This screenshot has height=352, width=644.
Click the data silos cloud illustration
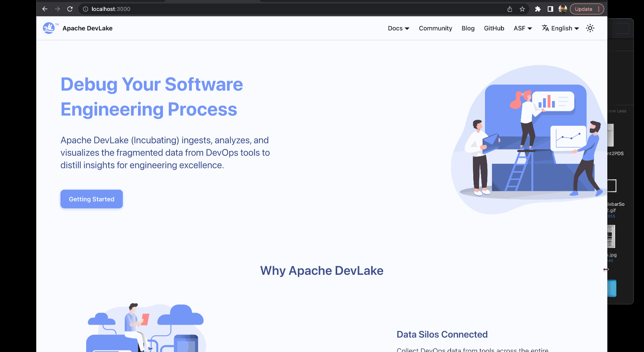click(146, 327)
